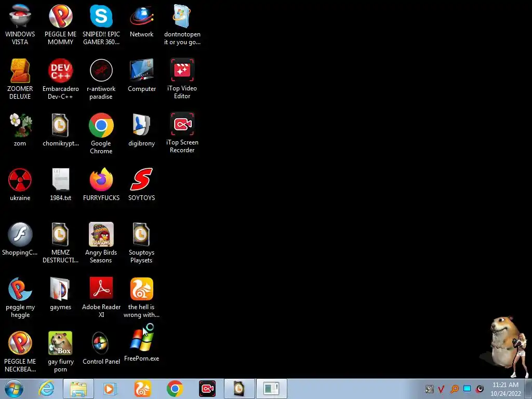Open Windows Media Player from taskbar

click(x=109, y=389)
